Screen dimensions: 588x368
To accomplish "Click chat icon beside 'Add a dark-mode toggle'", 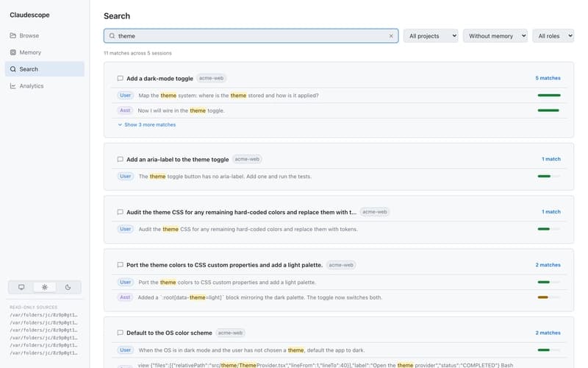I will (x=120, y=79).
